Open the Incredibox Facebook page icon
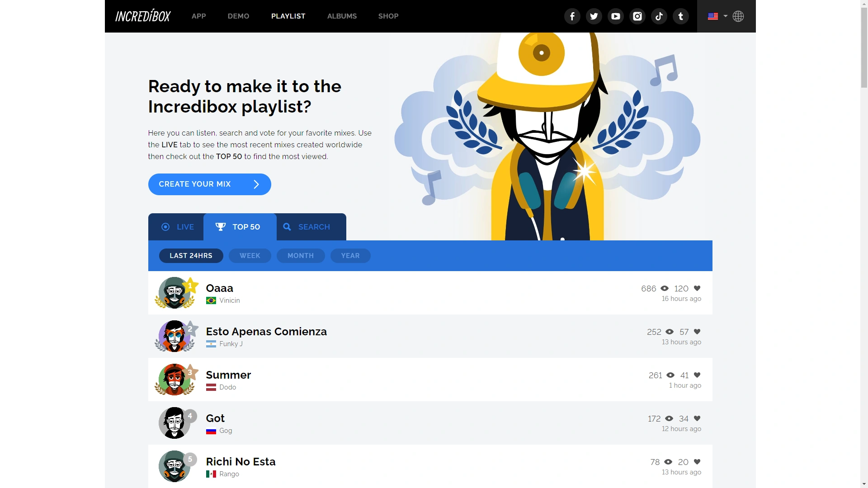The height and width of the screenshot is (488, 868). pos(572,16)
